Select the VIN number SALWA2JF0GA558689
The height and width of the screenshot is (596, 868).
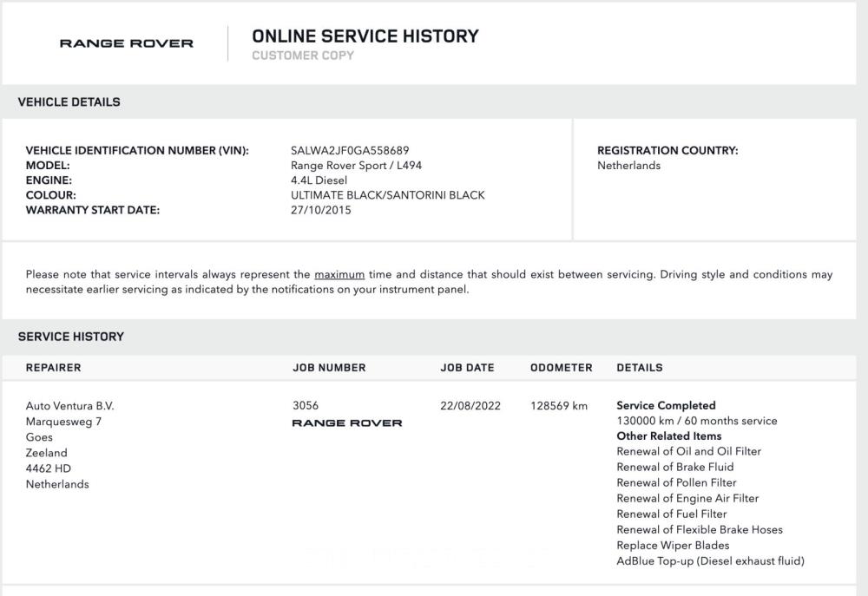tap(350, 151)
